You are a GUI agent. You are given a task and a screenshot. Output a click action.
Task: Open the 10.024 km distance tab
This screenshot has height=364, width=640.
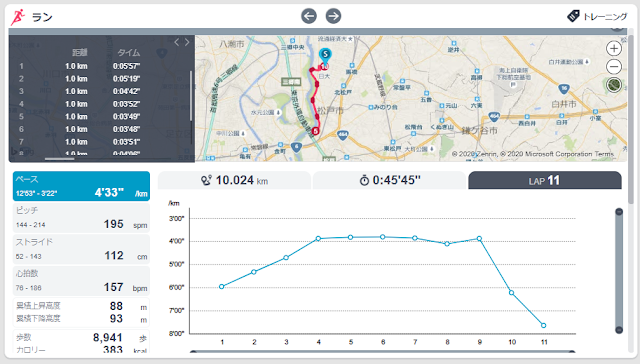[234, 180]
